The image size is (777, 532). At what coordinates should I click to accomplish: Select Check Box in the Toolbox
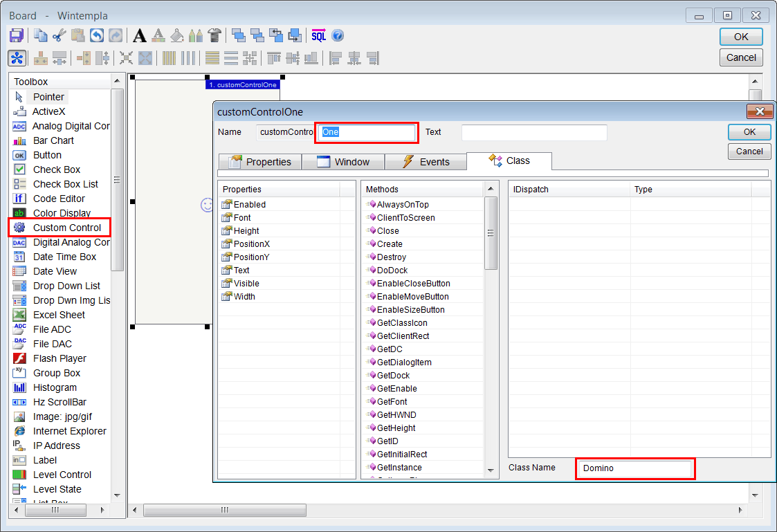(57, 169)
